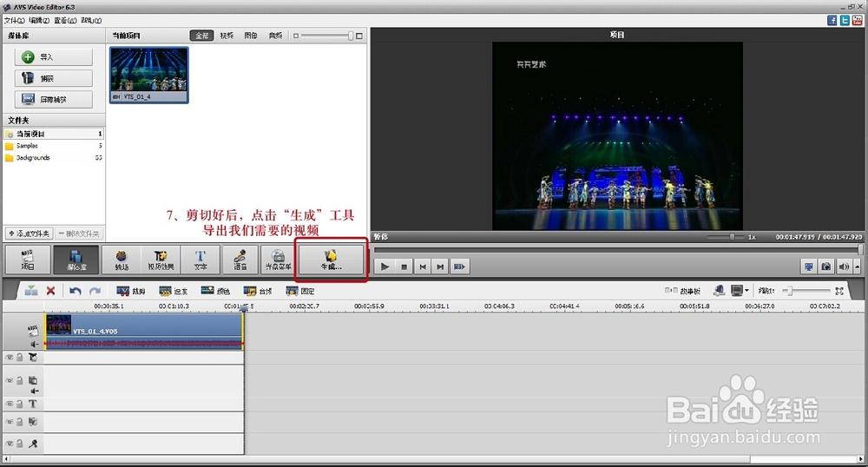This screenshot has width=868, height=467.
Task: Go to next frame
Action: (440, 266)
